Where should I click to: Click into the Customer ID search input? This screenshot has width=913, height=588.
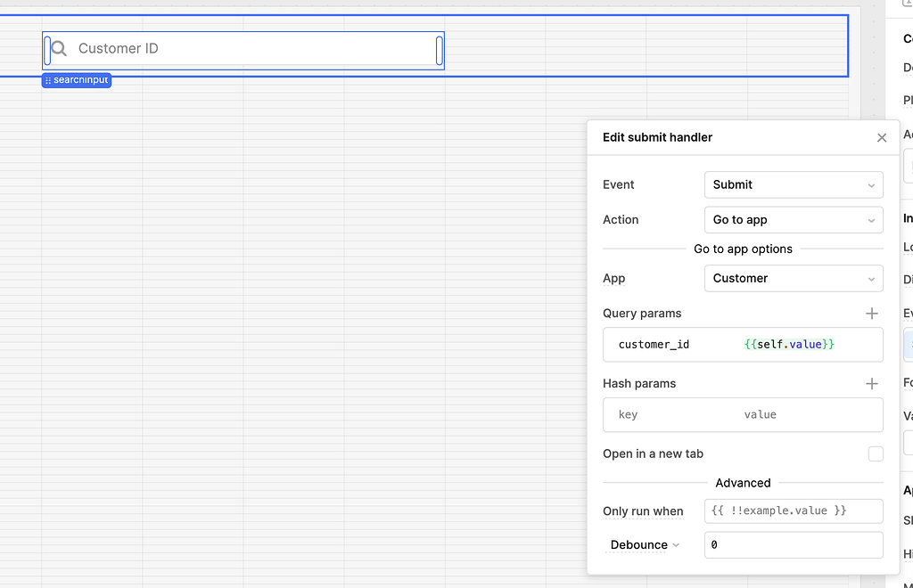coord(250,49)
